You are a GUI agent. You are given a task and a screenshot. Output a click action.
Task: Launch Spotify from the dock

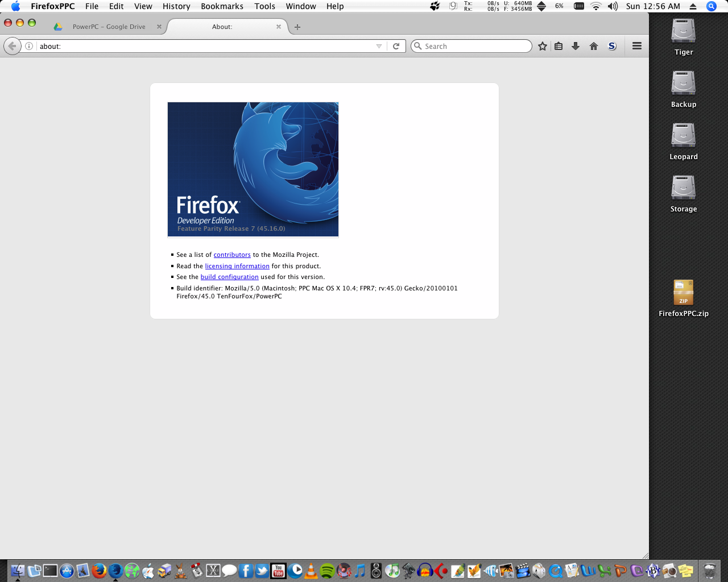pyautogui.click(x=327, y=571)
